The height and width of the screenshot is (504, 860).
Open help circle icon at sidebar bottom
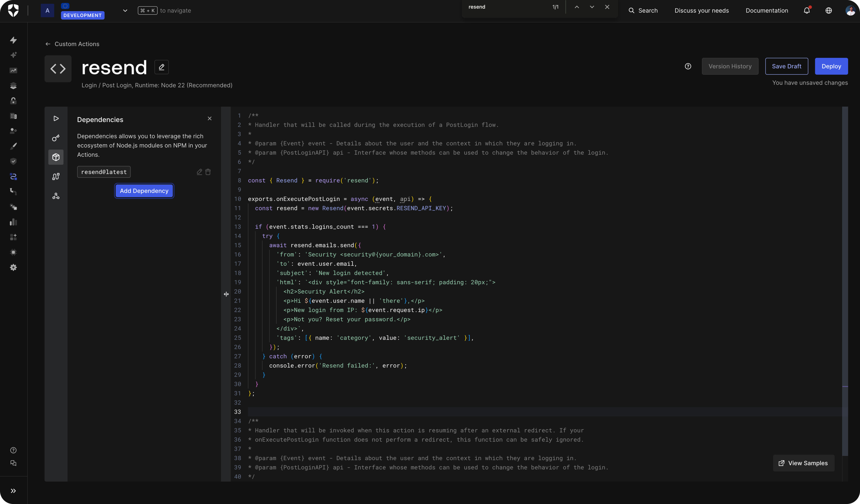pos(13,450)
